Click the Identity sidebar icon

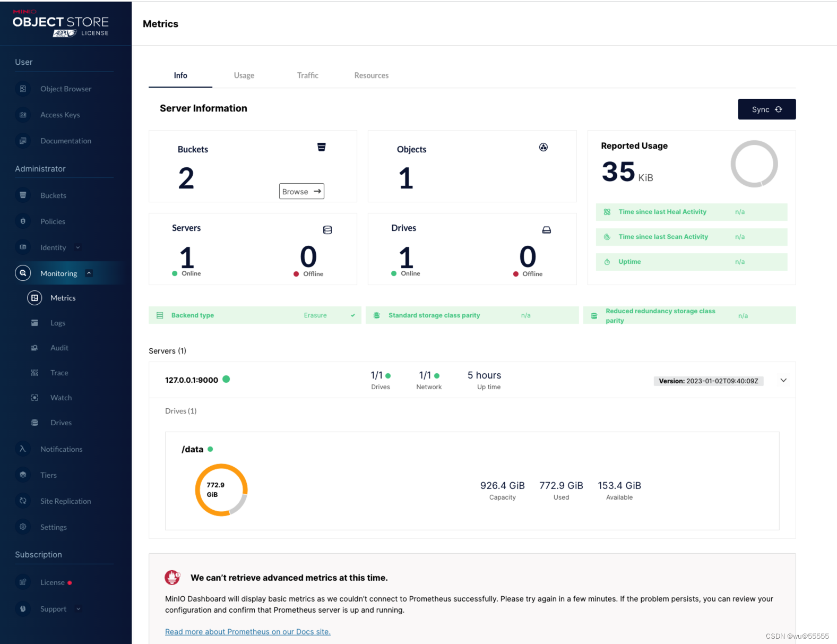coord(23,247)
